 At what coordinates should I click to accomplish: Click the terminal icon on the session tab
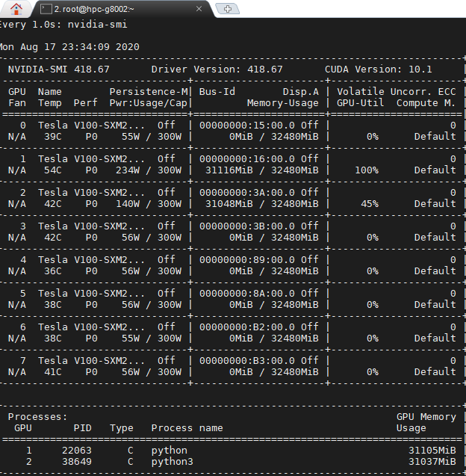[x=46, y=9]
